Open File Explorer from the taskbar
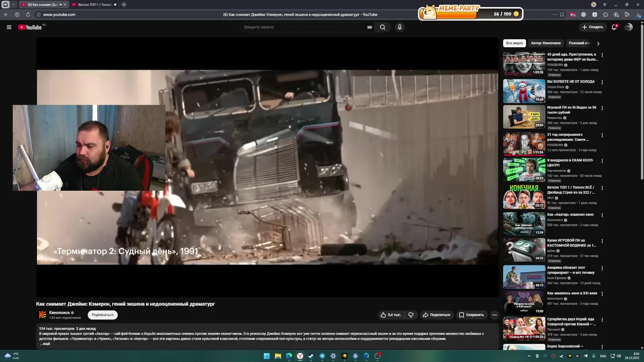 tap(278, 356)
